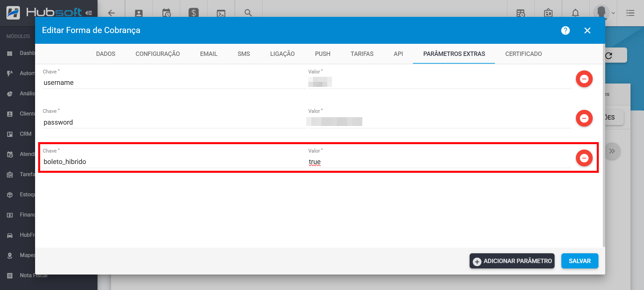This screenshot has height=290, width=644.
Task: Switch to the API tab
Action: [x=398, y=54]
